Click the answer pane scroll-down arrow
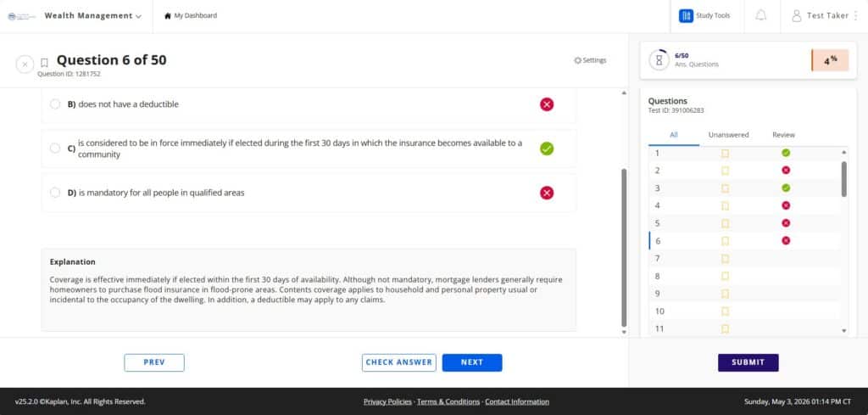Viewport: 868px width, 415px height. coord(625,332)
